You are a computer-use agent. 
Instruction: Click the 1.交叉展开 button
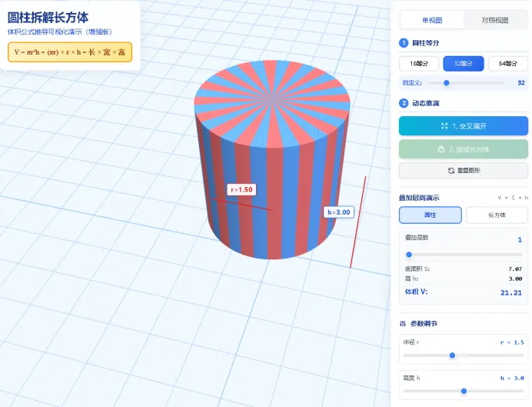click(x=464, y=126)
